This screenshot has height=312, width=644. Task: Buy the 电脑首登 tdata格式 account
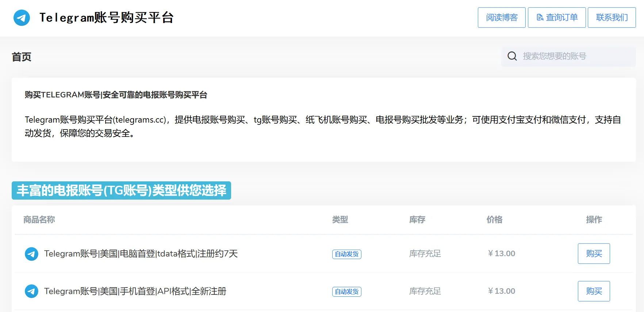594,254
